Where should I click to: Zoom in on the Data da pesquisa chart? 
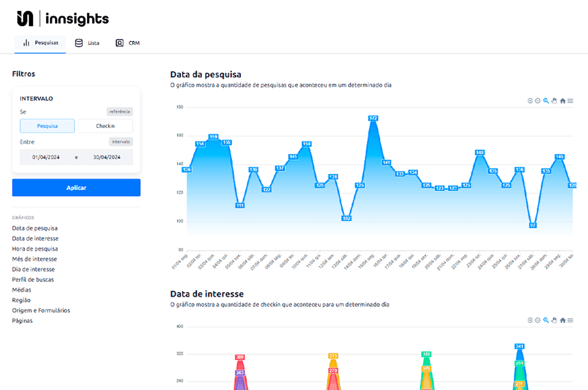(530, 100)
